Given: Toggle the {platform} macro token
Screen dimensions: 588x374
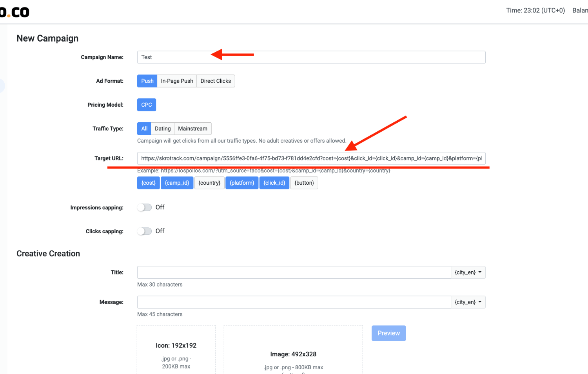Looking at the screenshot, I should pos(242,183).
